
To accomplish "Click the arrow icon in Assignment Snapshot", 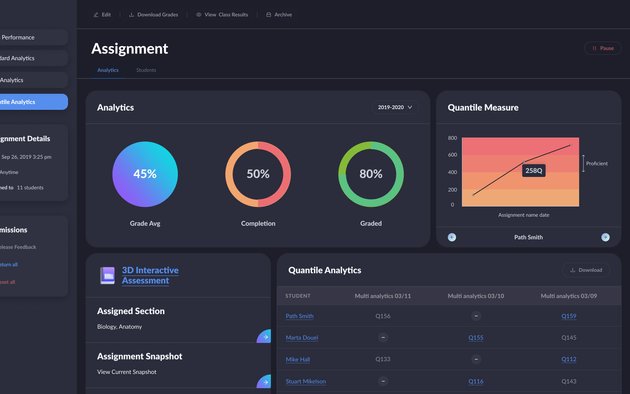I will (x=264, y=381).
